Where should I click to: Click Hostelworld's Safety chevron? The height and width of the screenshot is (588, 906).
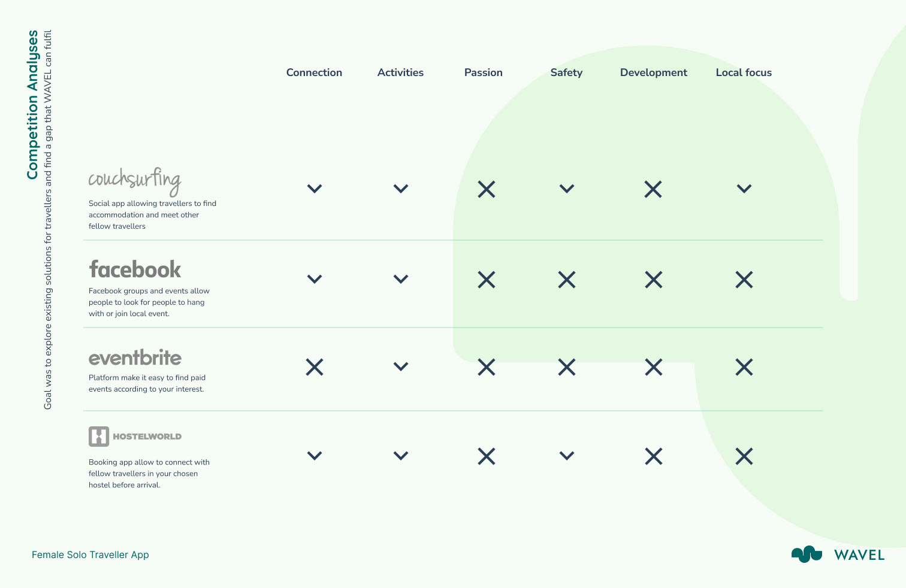(567, 456)
